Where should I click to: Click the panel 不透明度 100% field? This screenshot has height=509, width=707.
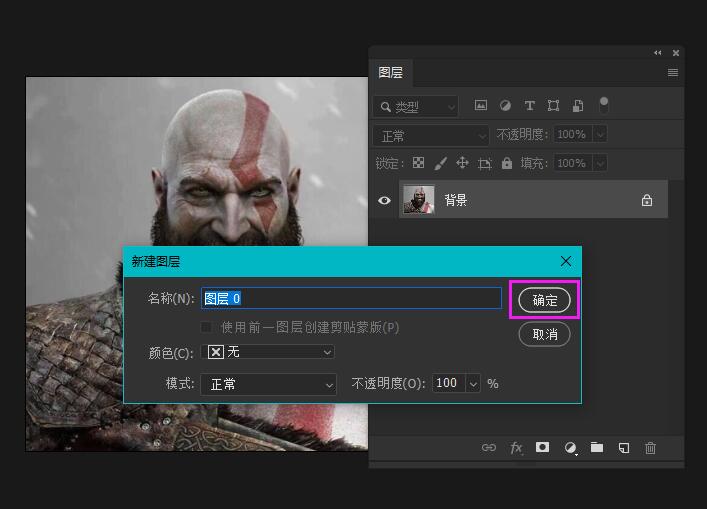click(x=572, y=134)
